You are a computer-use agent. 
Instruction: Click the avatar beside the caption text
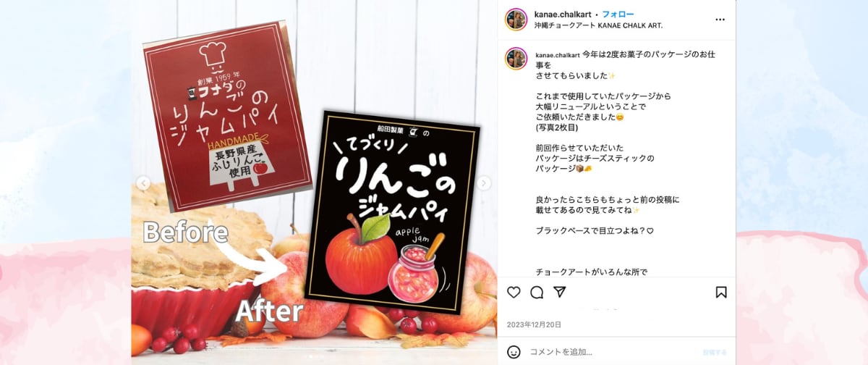pos(516,59)
